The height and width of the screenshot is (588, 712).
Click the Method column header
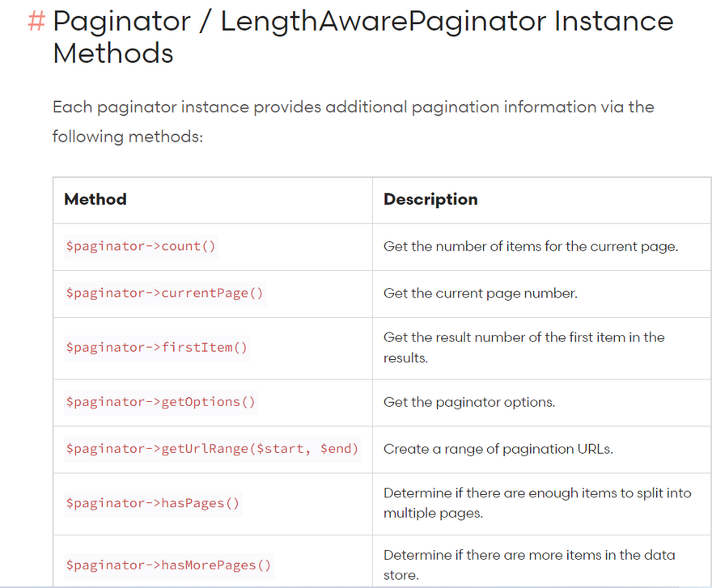tap(95, 199)
